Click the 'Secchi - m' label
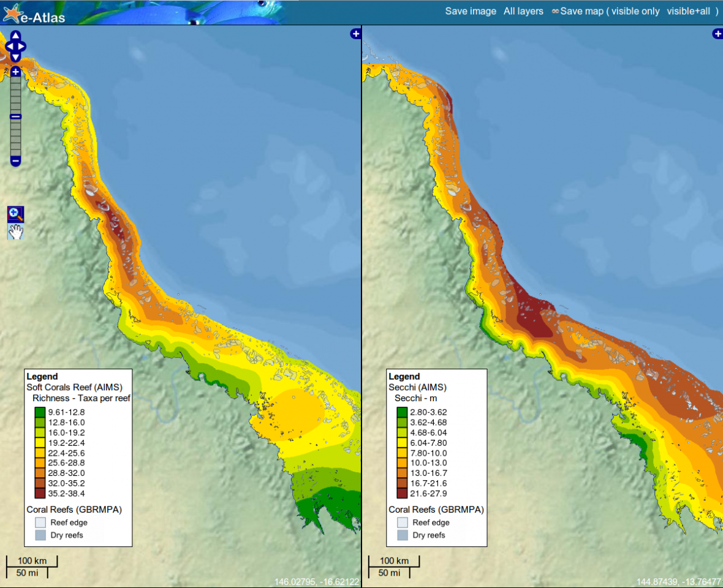Viewport: 723px width, 588px height. [415, 398]
